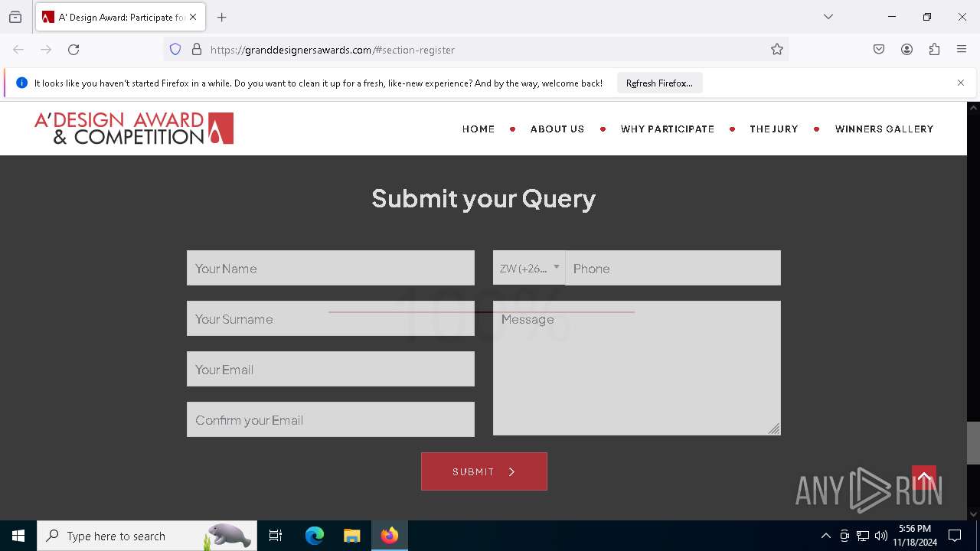Screen dimensions: 980x551
Task: Focus the Phone input field
Action: [673, 268]
